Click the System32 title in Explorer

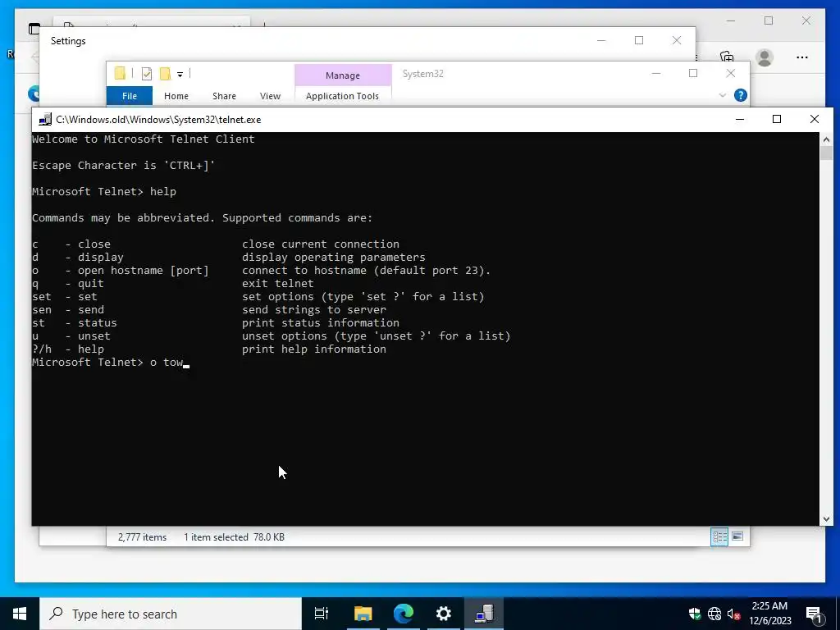click(x=422, y=74)
